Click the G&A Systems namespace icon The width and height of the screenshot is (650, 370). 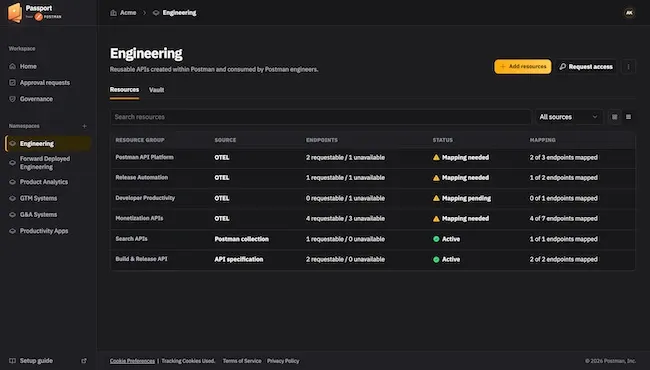coord(12,215)
